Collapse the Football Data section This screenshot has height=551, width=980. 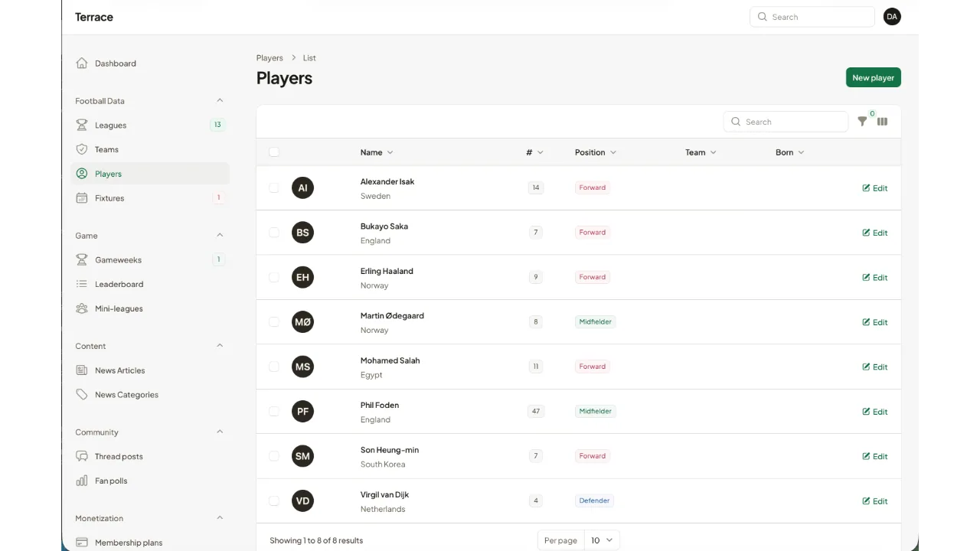(220, 100)
